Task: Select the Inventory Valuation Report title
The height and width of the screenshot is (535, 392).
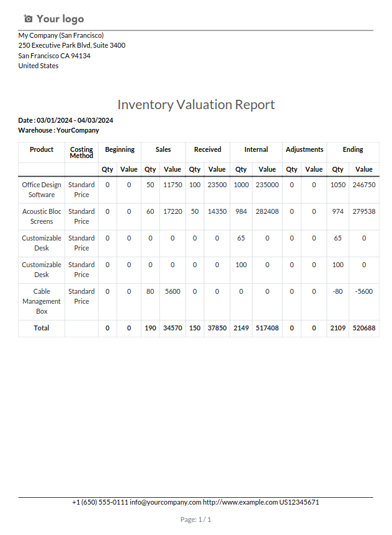Action: tap(196, 104)
